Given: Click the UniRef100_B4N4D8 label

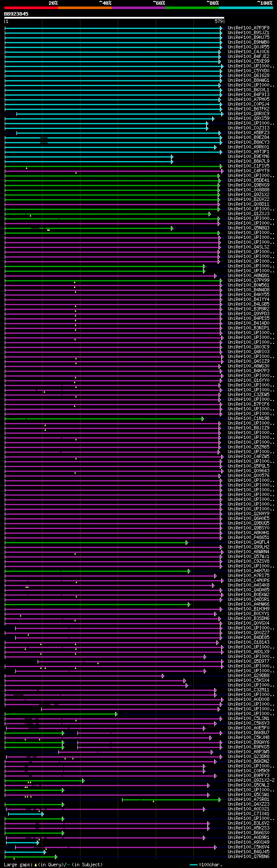Looking at the screenshot, I should (x=248, y=290).
